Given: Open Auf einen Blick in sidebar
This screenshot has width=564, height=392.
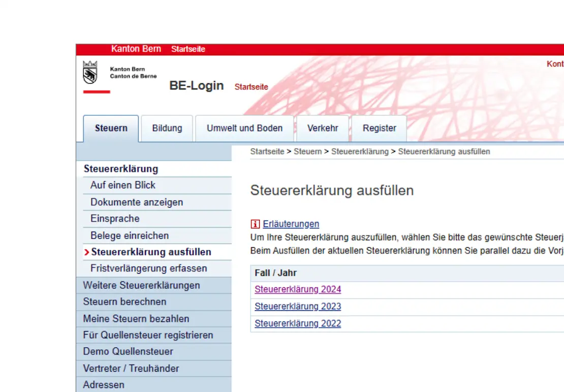Looking at the screenshot, I should coord(123,185).
